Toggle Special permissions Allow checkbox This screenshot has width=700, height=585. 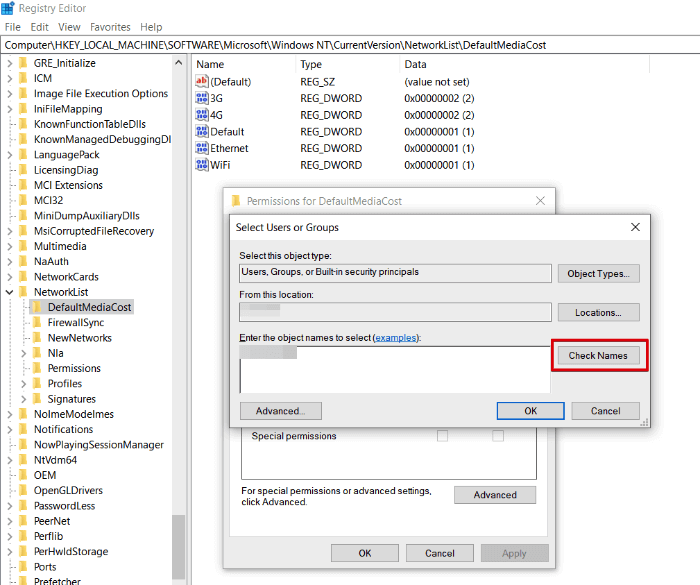[x=442, y=436]
